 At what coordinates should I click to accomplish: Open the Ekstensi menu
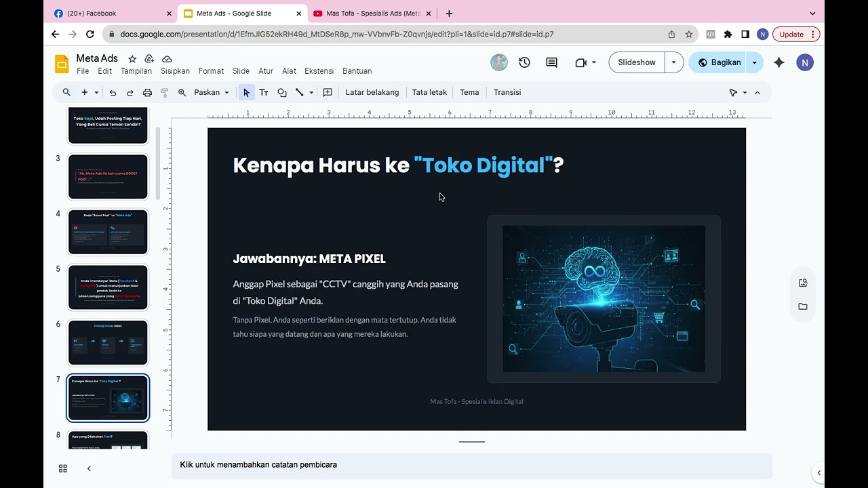click(x=319, y=71)
